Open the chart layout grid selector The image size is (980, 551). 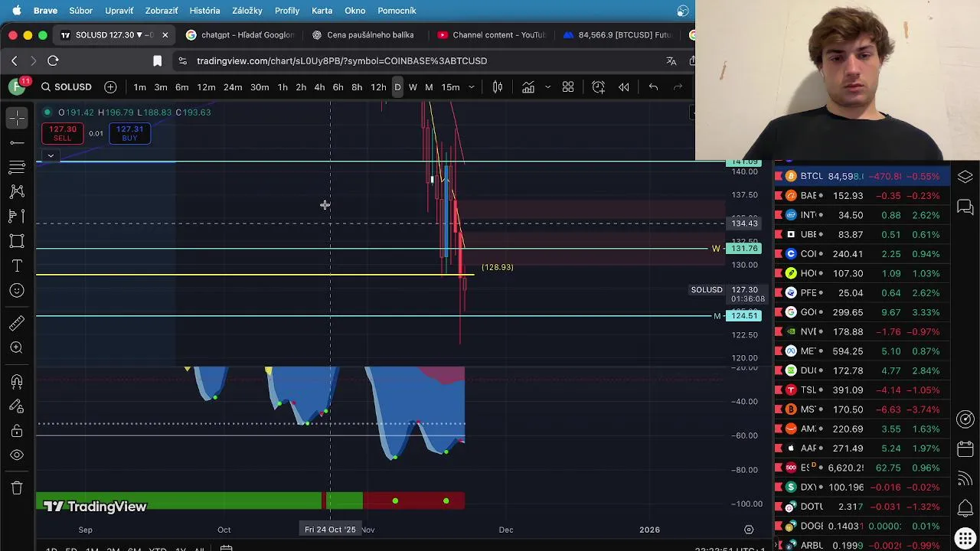coord(568,87)
